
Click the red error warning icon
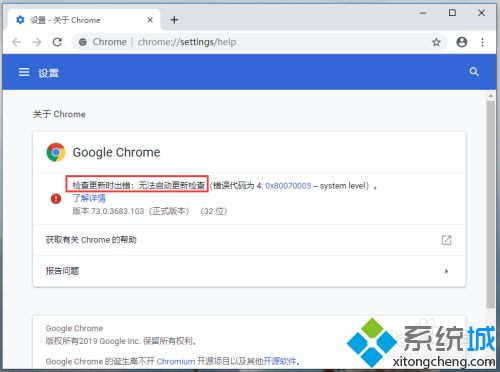pos(56,199)
